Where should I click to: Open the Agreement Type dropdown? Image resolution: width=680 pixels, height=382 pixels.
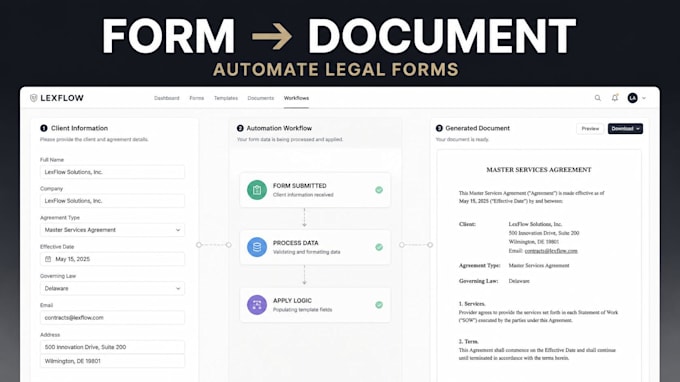coord(112,230)
